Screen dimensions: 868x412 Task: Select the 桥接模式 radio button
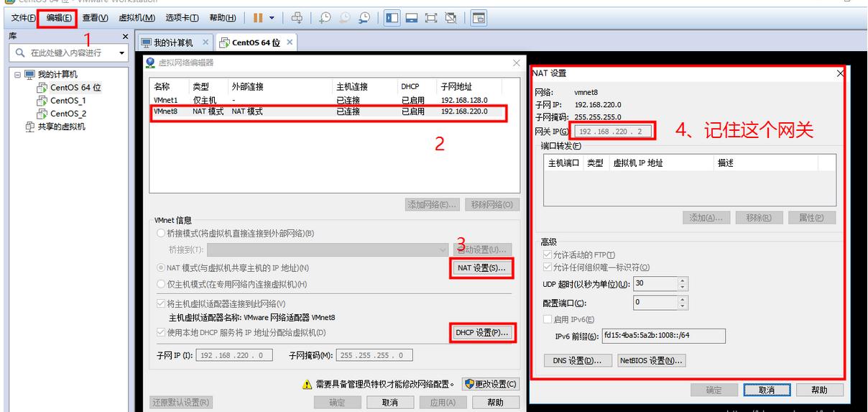pos(161,234)
